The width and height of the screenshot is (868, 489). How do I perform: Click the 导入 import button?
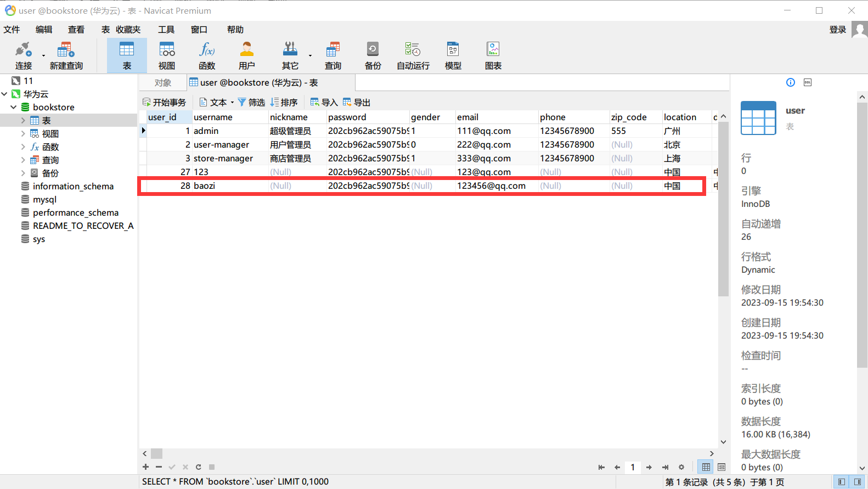(324, 103)
